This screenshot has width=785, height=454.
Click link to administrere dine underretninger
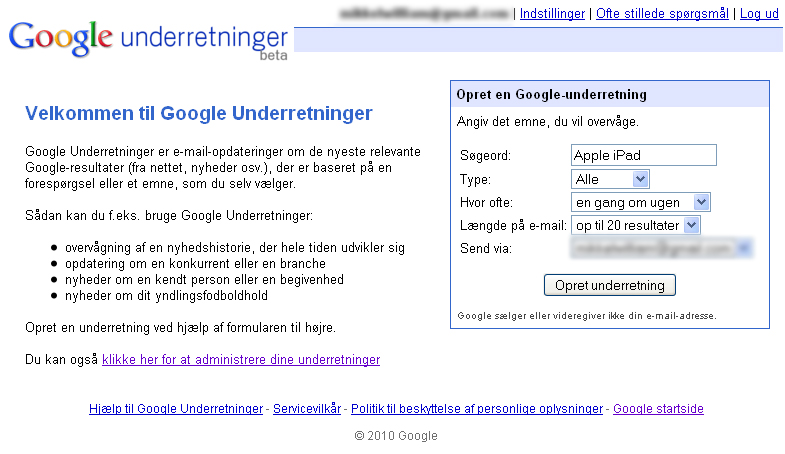[x=241, y=359]
